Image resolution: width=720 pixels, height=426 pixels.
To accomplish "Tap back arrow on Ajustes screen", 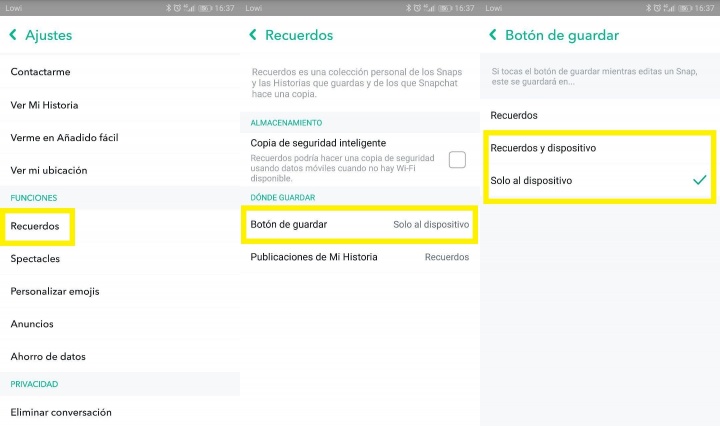I will pos(13,34).
